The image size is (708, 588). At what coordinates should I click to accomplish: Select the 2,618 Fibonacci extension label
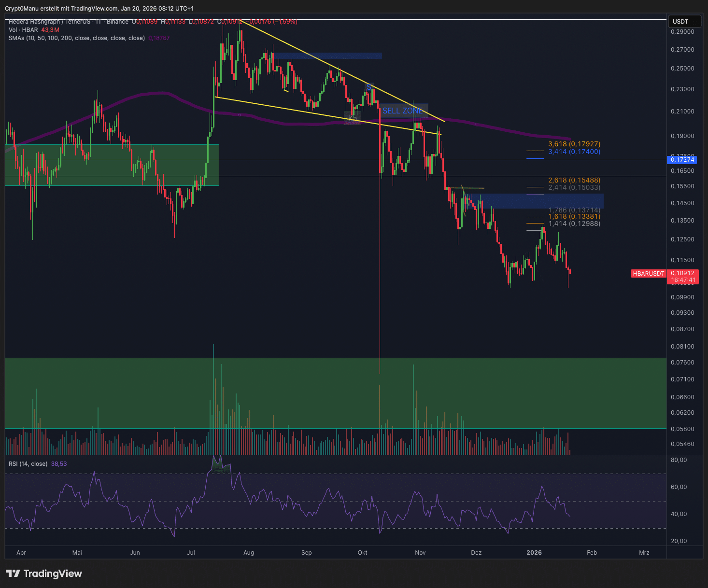[x=574, y=180]
